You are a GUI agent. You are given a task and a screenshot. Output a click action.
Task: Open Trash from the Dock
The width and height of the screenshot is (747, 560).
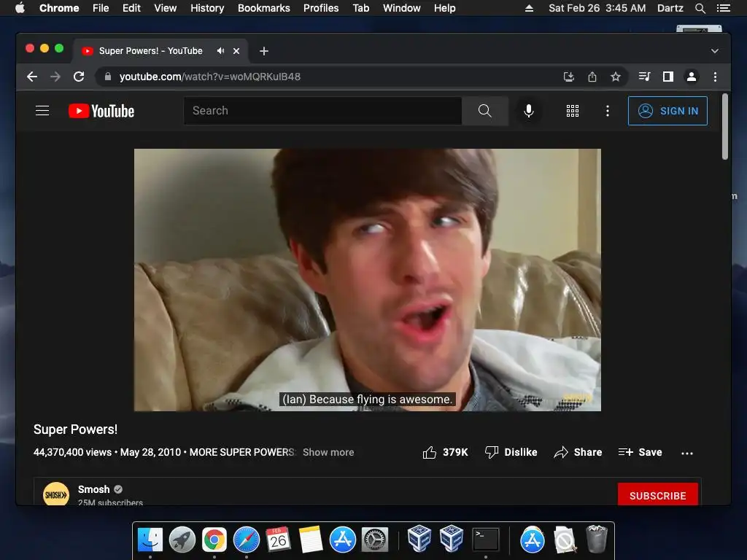(597, 539)
